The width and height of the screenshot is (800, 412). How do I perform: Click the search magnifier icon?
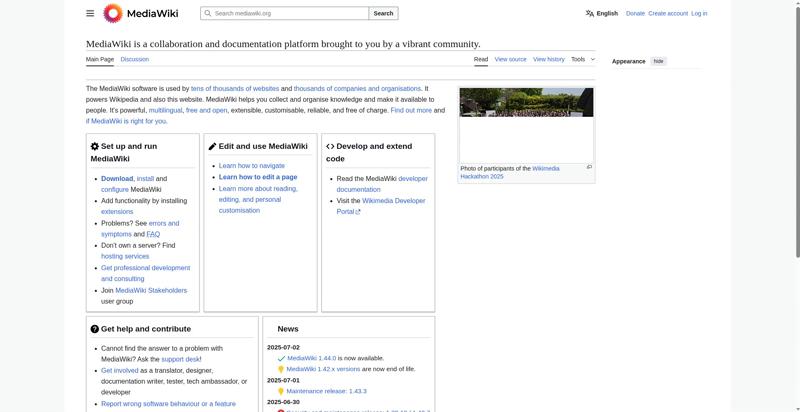(x=207, y=13)
